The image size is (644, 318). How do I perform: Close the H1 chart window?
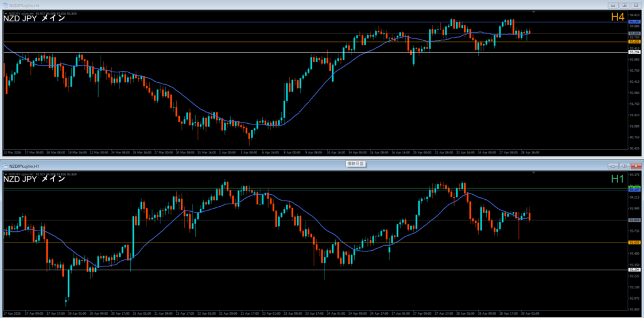(x=636, y=166)
